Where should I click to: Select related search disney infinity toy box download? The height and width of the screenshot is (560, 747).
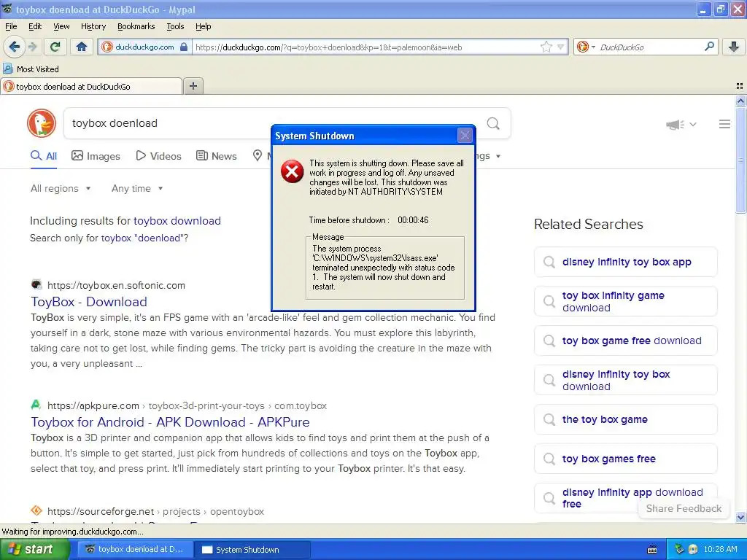point(625,380)
